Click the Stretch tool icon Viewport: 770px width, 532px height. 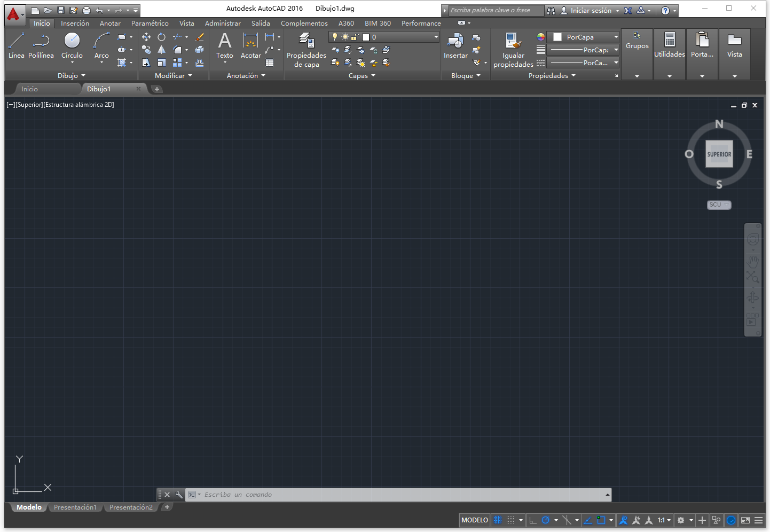(x=146, y=62)
